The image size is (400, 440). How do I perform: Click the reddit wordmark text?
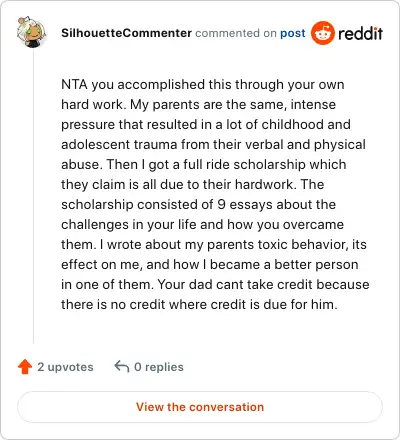pyautogui.click(x=360, y=33)
